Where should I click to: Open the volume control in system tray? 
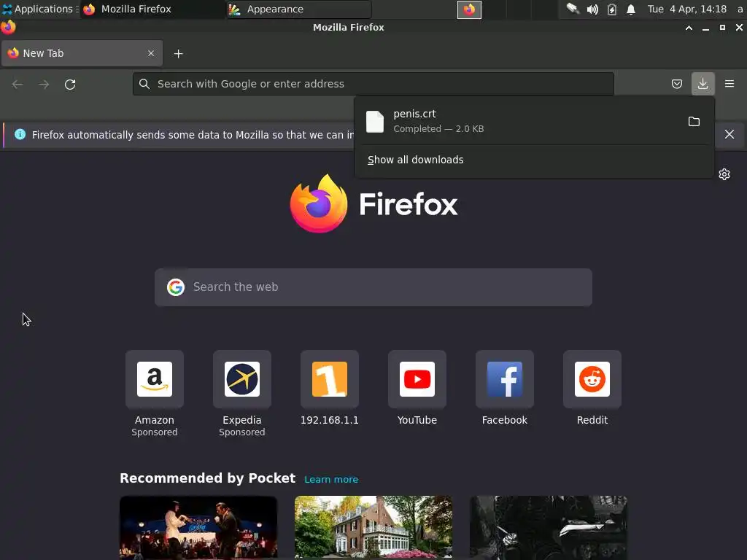592,9
